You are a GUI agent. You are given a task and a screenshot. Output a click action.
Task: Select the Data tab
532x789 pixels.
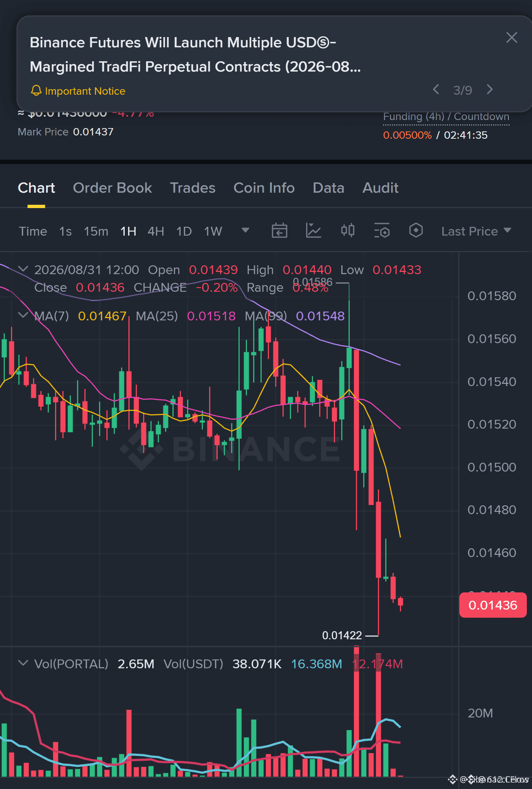pos(328,188)
